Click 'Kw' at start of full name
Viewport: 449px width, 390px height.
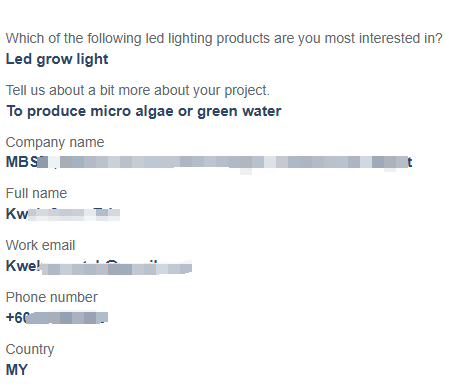17,214
